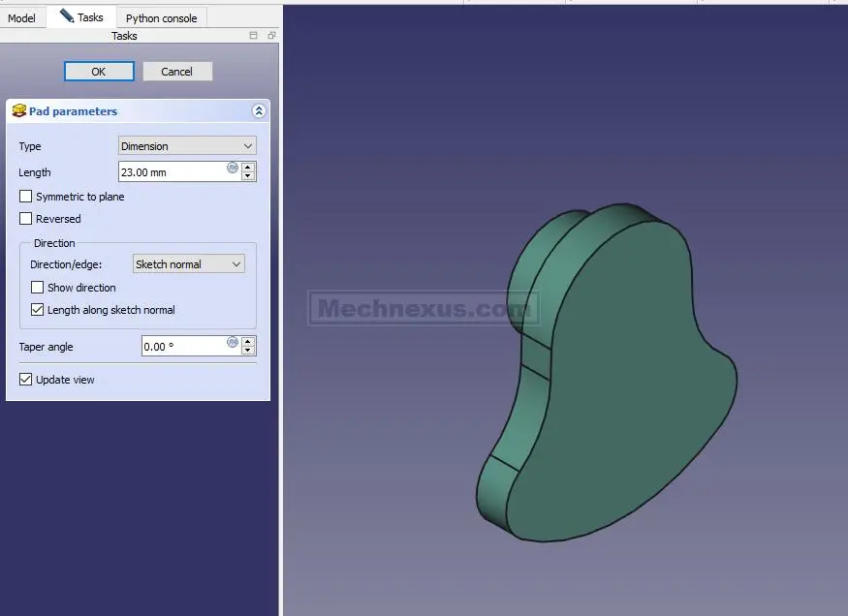The image size is (848, 616).
Task: Enable the Show direction checkbox
Action: tap(38, 287)
